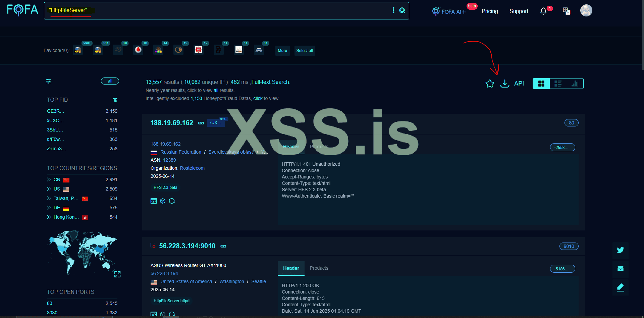Expand the Hong Kong region row
This screenshot has height=318, width=644.
(49, 217)
